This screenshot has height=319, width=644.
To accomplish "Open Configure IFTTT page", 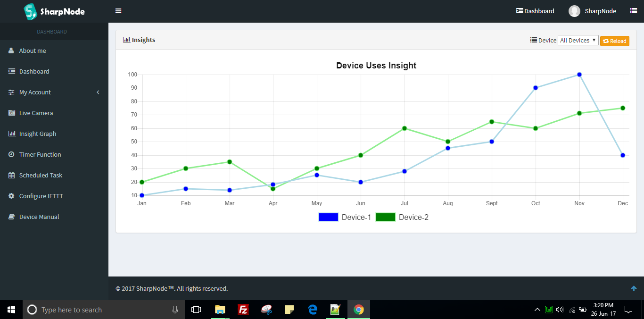I will coord(41,196).
